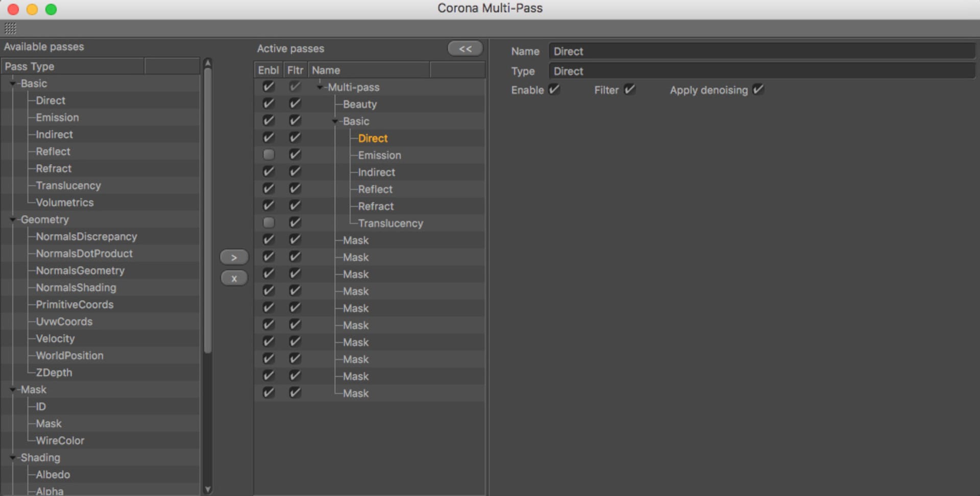
Task: Collapse the Mask group in Available passes
Action: pyautogui.click(x=13, y=390)
